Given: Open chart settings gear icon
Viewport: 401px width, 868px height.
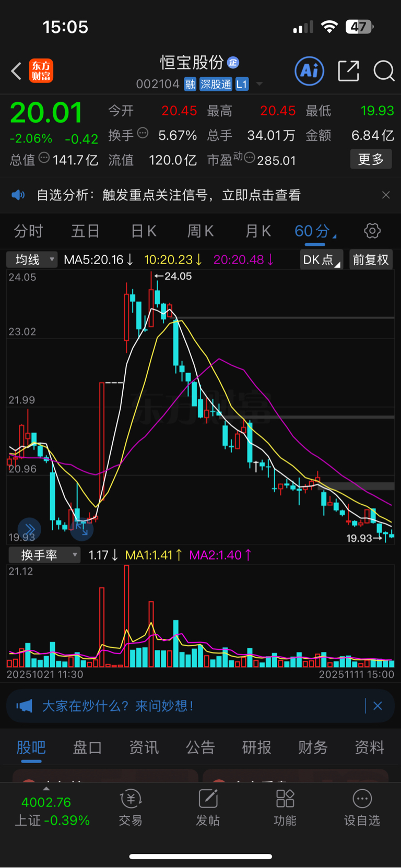Looking at the screenshot, I should 372,231.
